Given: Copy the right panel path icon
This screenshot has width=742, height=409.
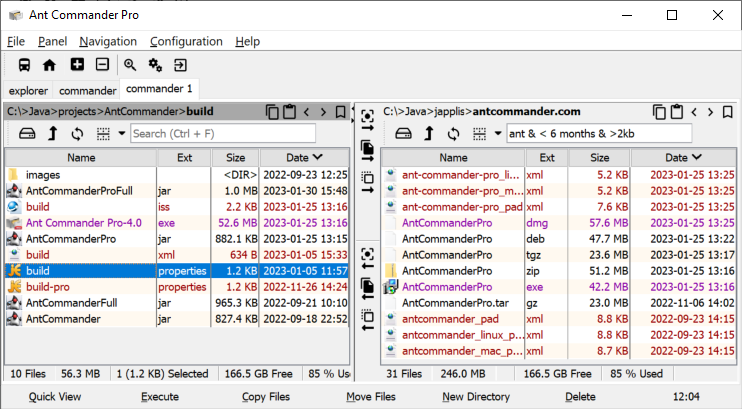Looking at the screenshot, I should [x=659, y=112].
